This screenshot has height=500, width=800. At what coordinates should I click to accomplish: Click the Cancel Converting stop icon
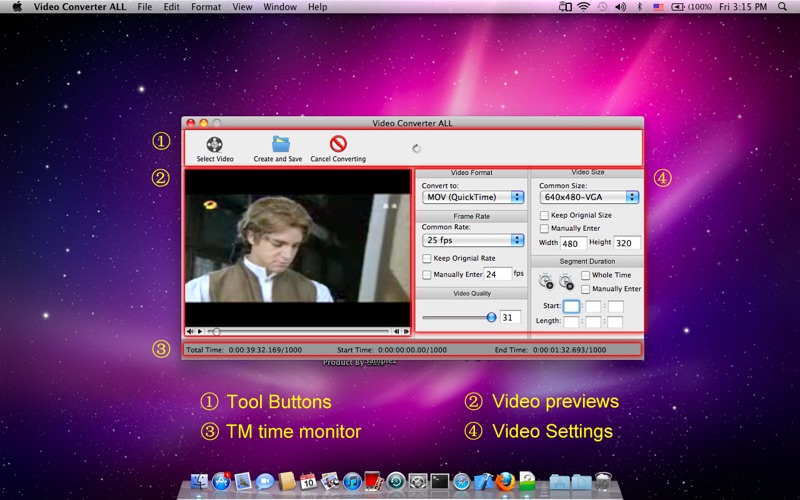coord(338,144)
